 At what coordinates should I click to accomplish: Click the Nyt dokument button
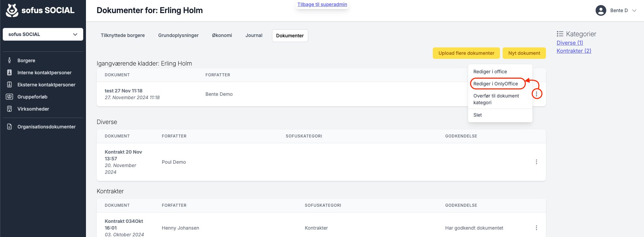(524, 53)
